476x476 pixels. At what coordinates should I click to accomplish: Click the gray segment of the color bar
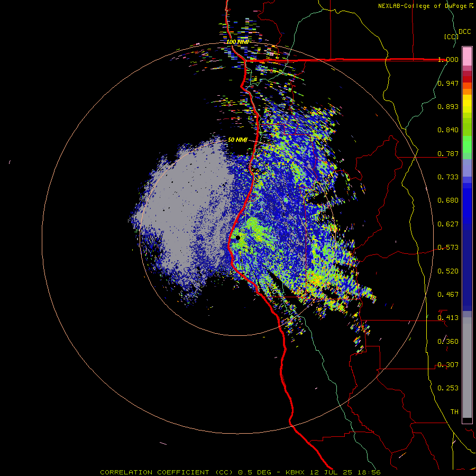click(467, 368)
